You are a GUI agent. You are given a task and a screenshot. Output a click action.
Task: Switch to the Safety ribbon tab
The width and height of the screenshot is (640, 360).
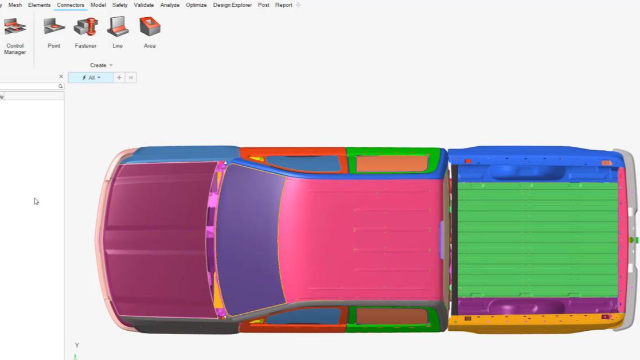(x=120, y=5)
